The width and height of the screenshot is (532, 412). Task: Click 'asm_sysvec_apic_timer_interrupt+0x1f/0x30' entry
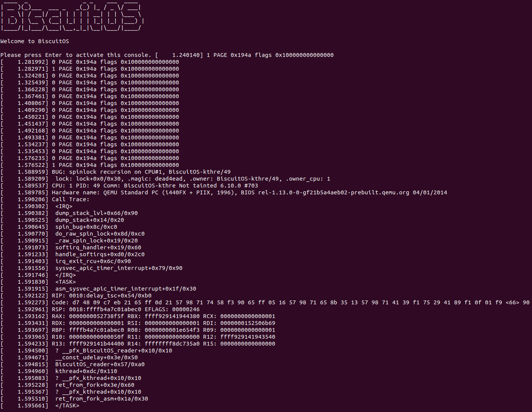click(x=126, y=289)
